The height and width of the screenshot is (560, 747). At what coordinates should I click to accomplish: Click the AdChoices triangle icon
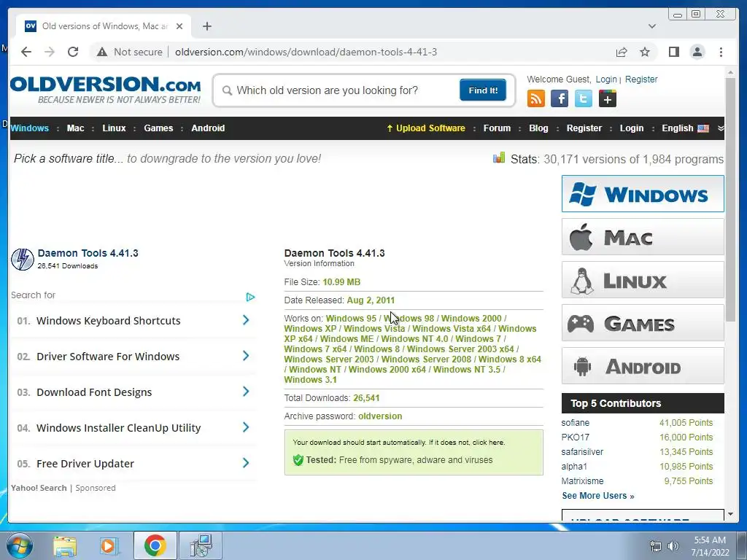point(250,297)
